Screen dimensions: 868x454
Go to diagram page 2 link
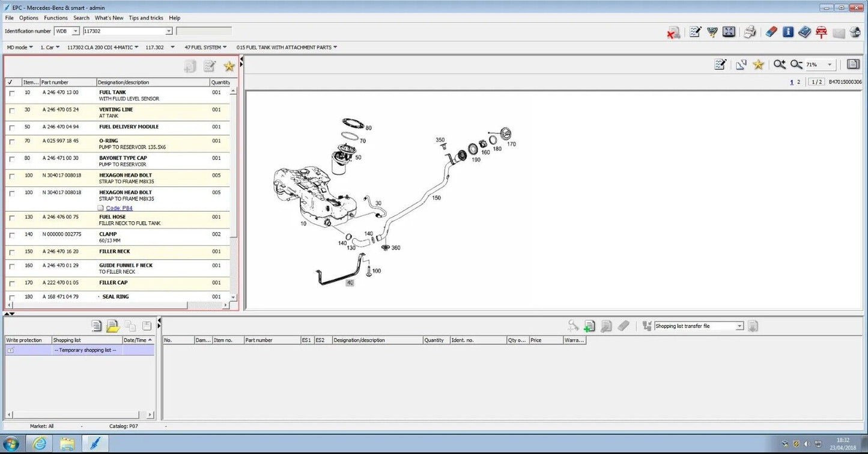click(x=798, y=82)
